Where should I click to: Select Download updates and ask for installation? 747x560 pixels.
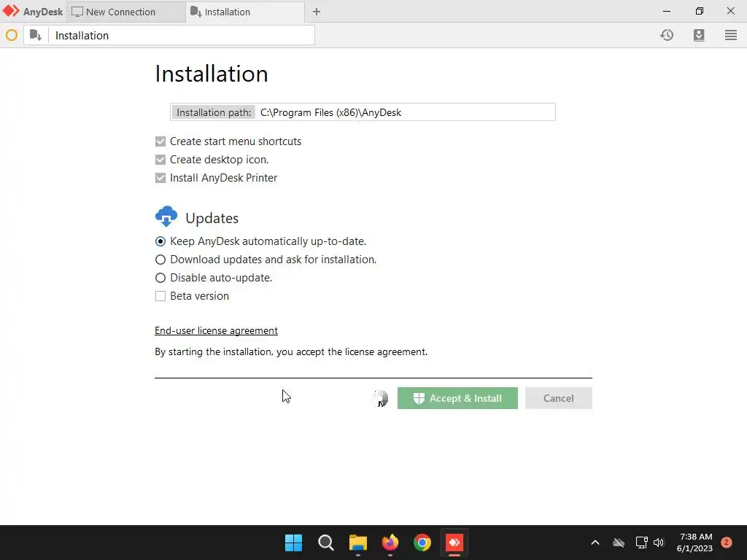coord(160,260)
